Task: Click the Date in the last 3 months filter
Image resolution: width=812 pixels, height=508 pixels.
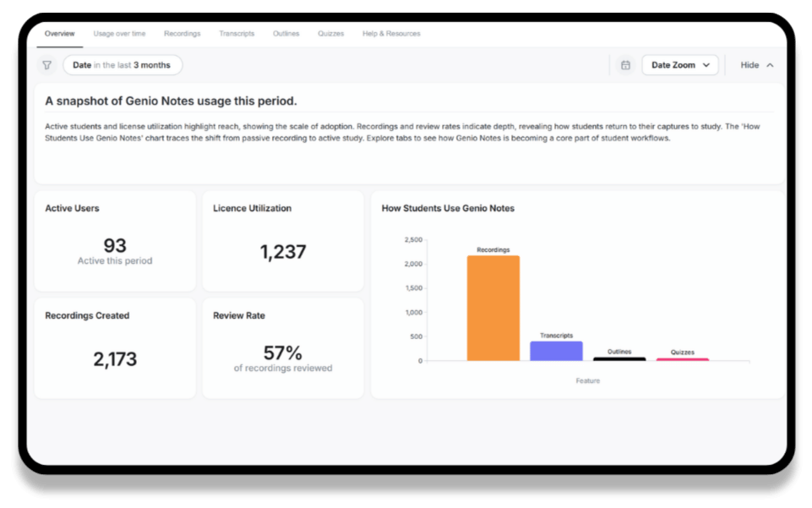Action: click(123, 65)
